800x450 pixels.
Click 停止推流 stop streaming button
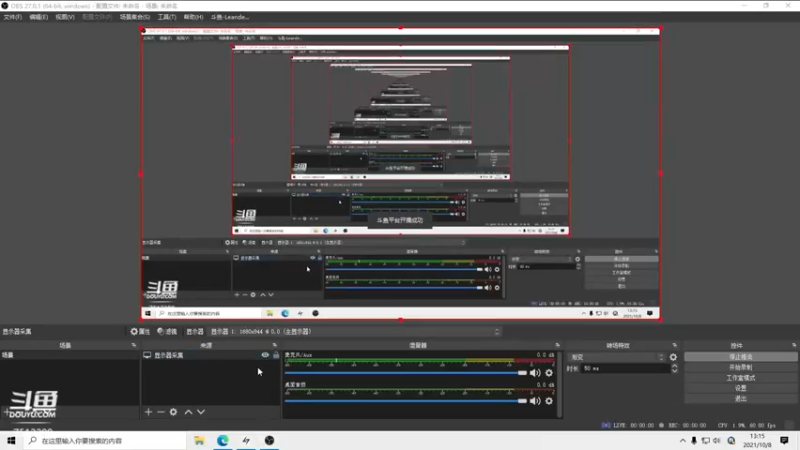[740, 357]
